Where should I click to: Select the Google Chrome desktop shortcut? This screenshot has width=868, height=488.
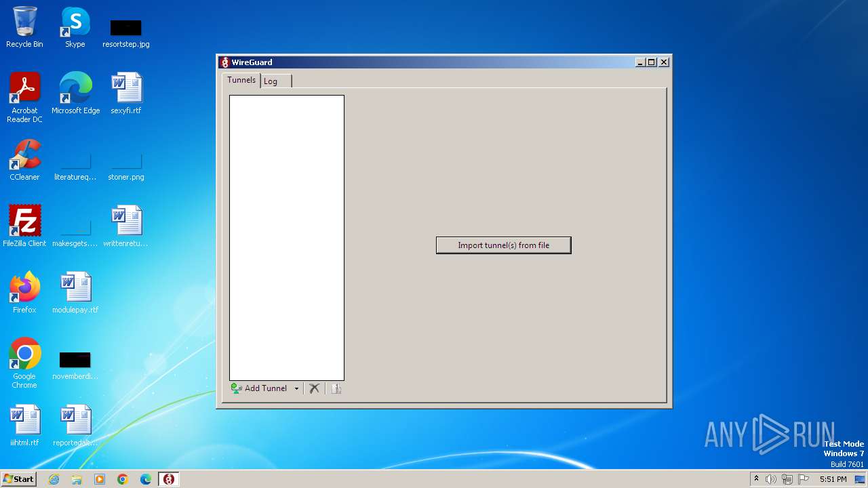[24, 363]
